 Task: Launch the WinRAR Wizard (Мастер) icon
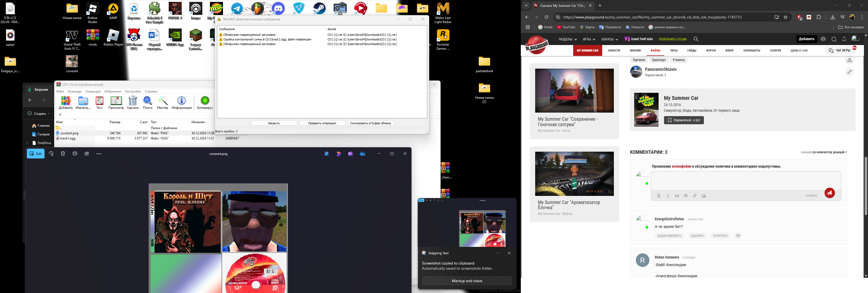tap(162, 103)
